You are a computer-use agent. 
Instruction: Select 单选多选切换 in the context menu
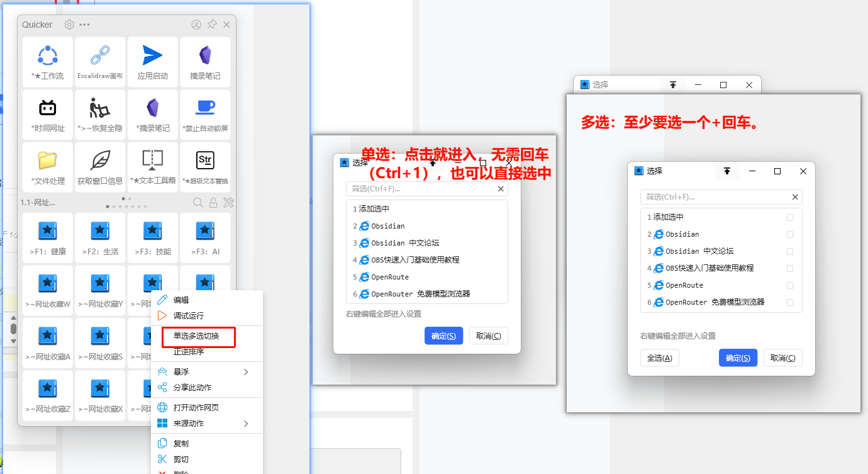tap(196, 336)
